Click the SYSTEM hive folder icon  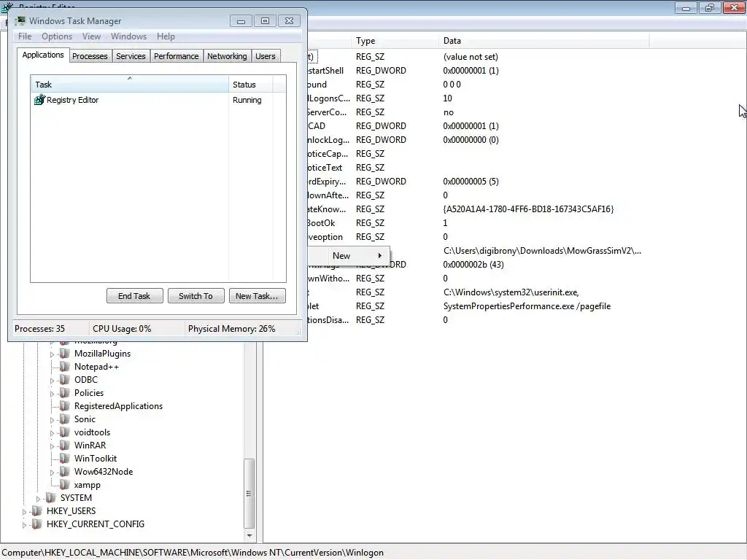51,497
